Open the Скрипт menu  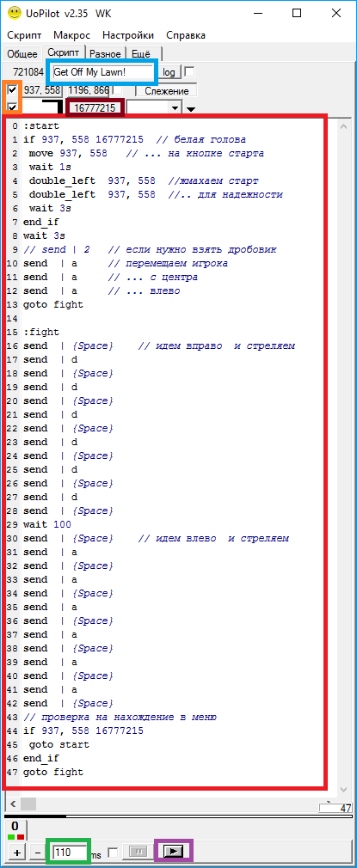tap(24, 35)
